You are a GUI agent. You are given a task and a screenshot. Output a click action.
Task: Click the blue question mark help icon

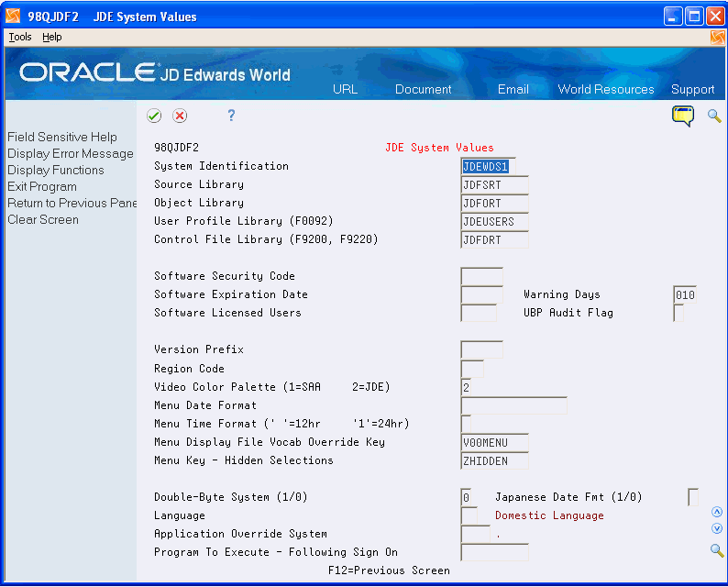[x=231, y=116]
